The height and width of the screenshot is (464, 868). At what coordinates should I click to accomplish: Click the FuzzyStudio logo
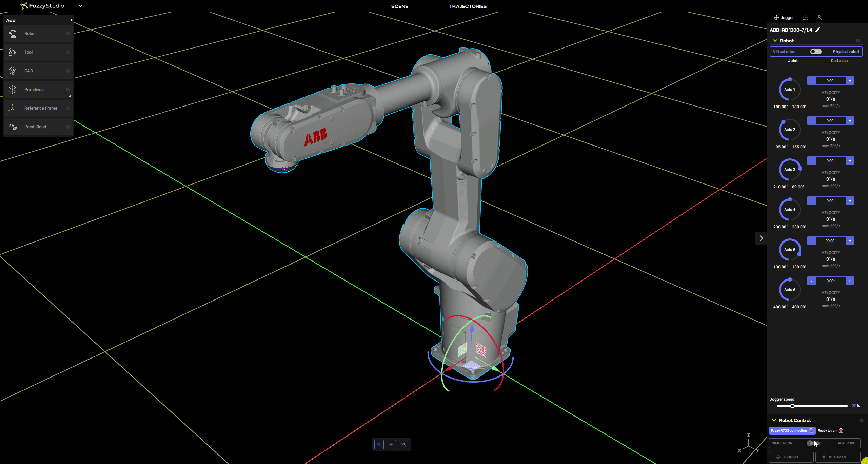[42, 6]
